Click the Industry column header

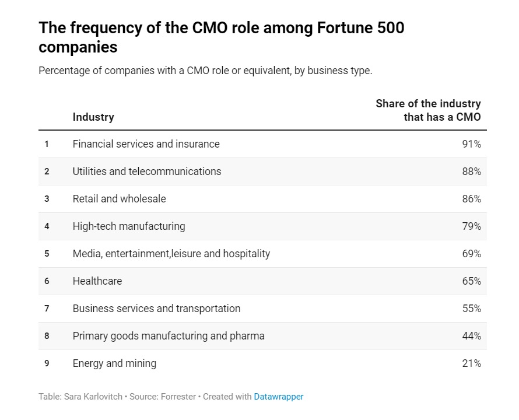point(93,117)
